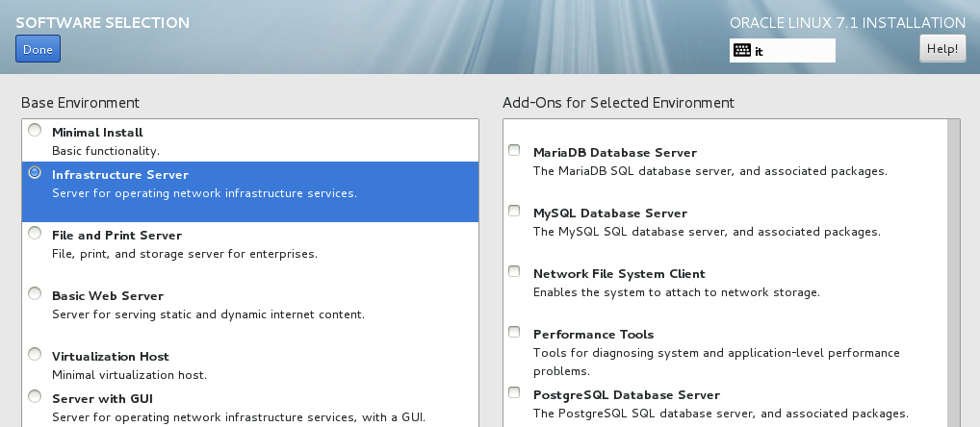This screenshot has width=980, height=427.
Task: Click 'Basic functionality.' description text
Action: pos(106,151)
